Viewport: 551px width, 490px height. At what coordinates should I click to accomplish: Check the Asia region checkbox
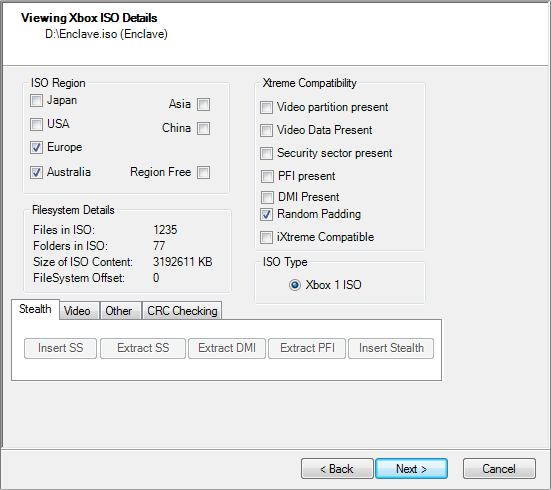pyautogui.click(x=203, y=104)
